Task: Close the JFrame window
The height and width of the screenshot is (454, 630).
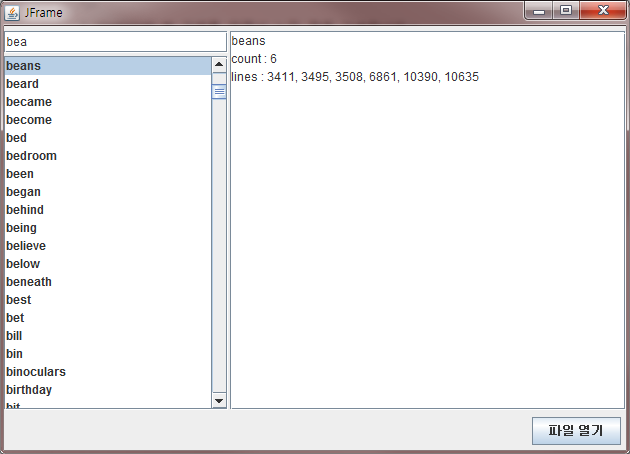Action: tap(603, 10)
